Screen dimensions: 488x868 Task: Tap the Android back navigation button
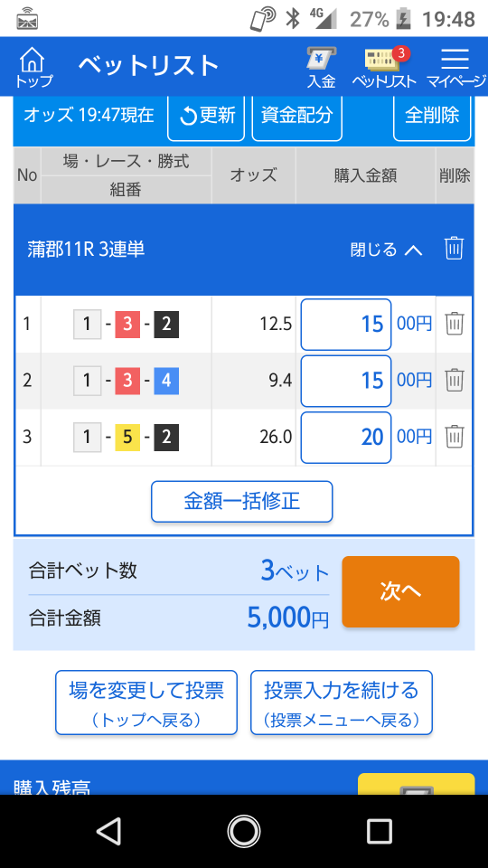(x=108, y=831)
